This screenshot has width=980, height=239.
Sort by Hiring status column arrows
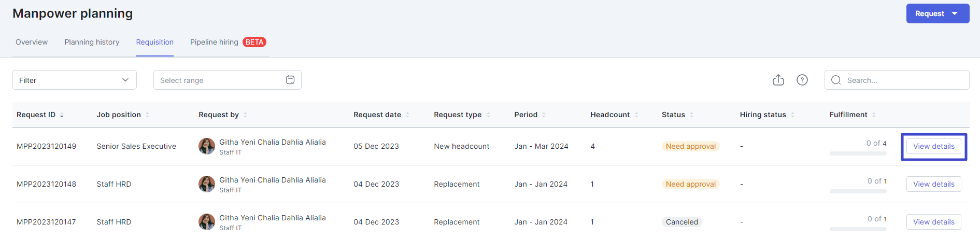pos(792,115)
